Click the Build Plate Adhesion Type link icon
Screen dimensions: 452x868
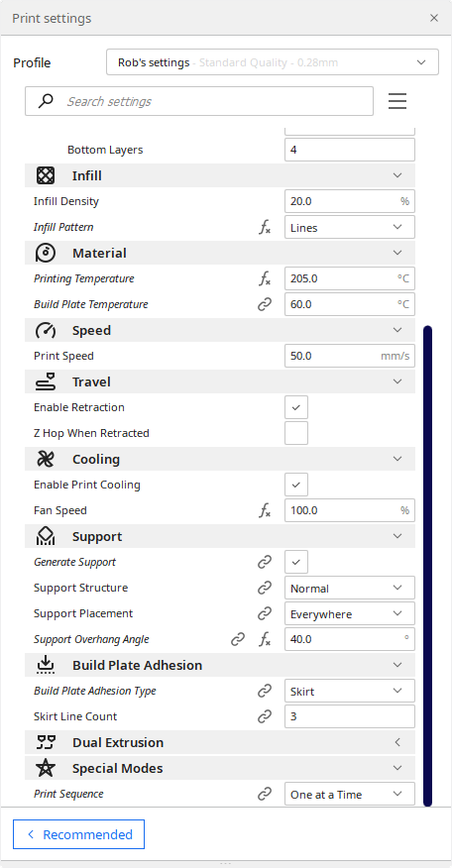(x=265, y=691)
